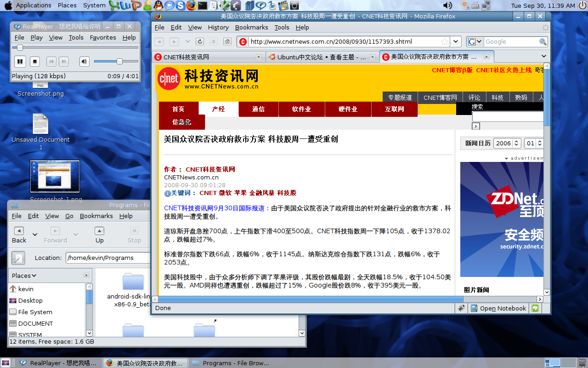Image resolution: width=588 pixels, height=368 pixels.
Task: Open the panel volume control speaker
Action: tap(447, 6)
